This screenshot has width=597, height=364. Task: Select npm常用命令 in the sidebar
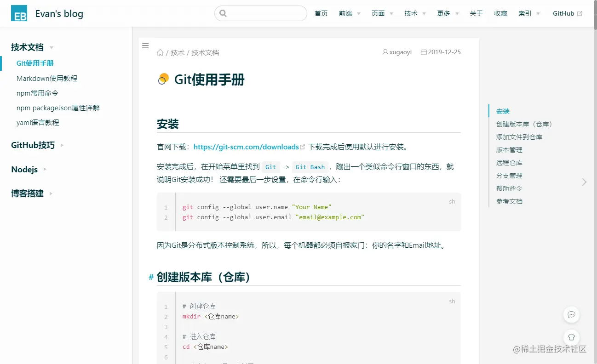38,93
